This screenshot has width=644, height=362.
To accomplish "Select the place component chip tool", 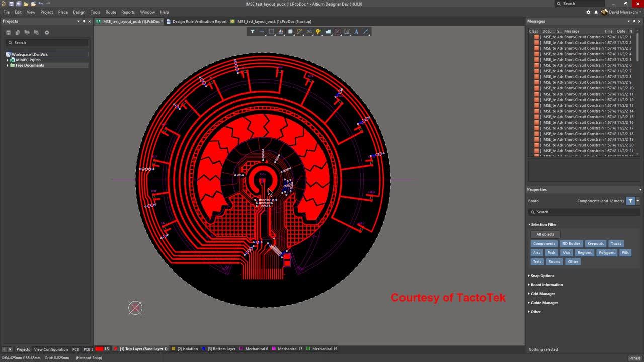I will [290, 32].
